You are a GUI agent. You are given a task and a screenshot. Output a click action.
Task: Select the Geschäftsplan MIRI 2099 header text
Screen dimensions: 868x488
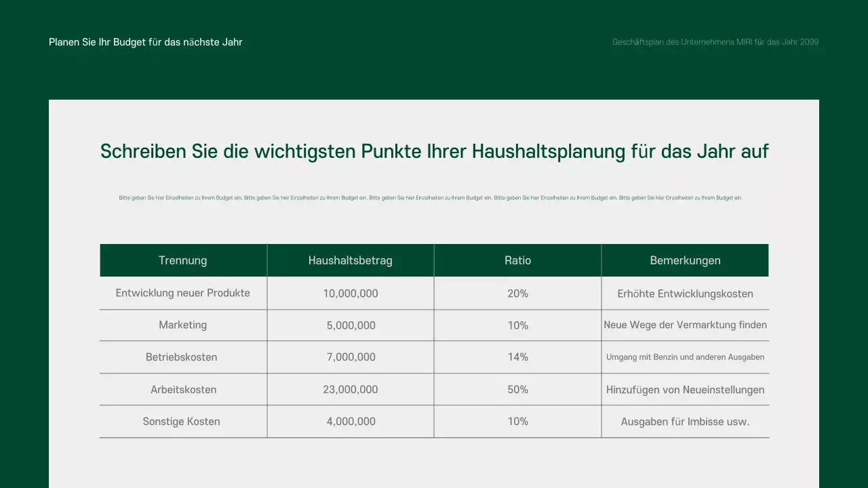pyautogui.click(x=715, y=41)
